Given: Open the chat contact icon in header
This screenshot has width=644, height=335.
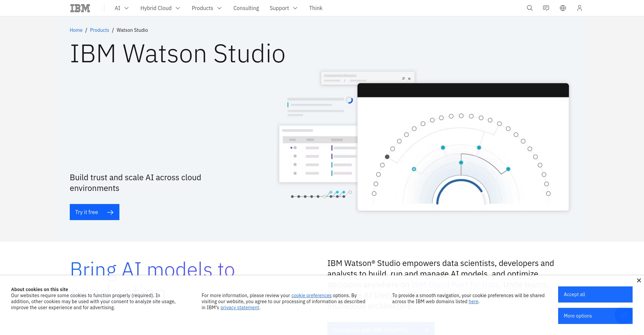Looking at the screenshot, I should pyautogui.click(x=546, y=8).
